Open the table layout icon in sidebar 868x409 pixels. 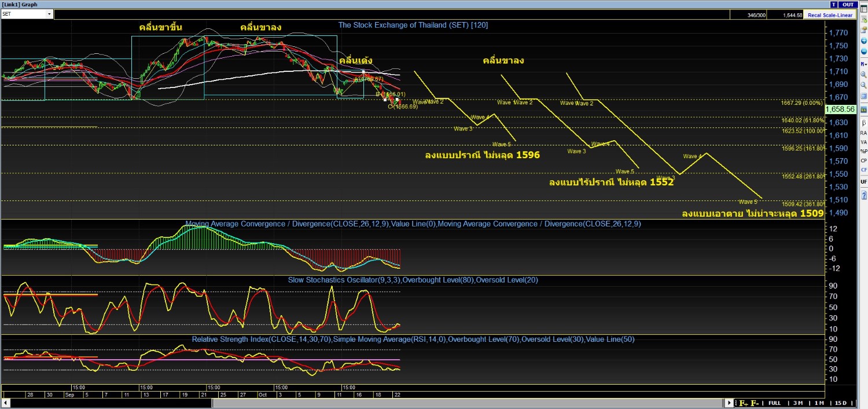863,9
